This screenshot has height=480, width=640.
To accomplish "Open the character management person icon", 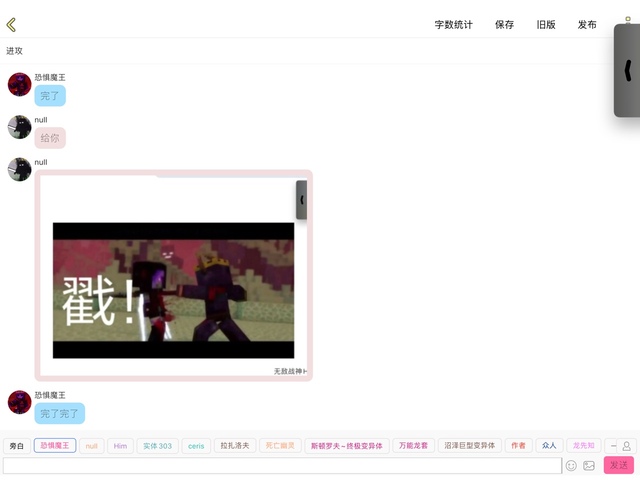I will (627, 446).
